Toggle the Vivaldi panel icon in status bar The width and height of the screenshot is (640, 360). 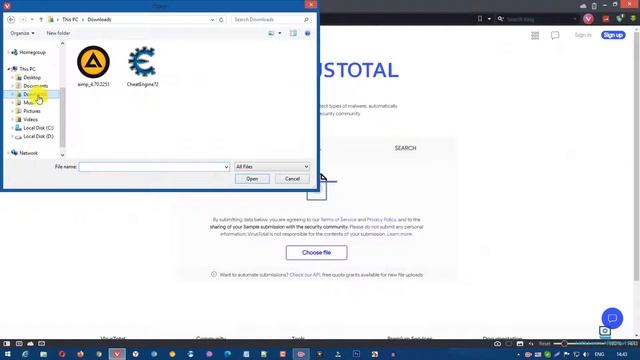(x=6, y=344)
